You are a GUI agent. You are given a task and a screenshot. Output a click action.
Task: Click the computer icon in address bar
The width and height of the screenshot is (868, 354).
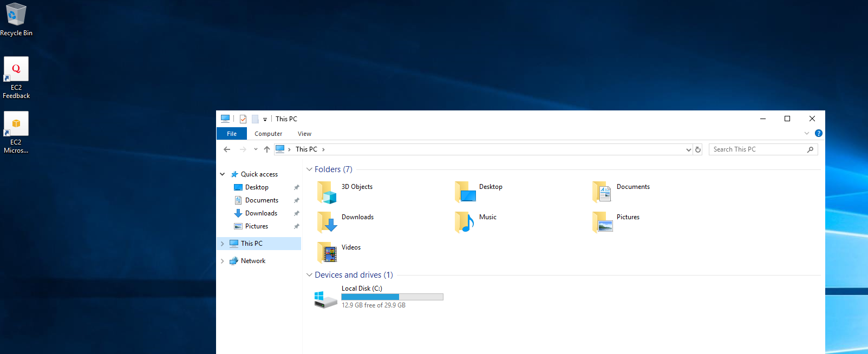tap(280, 149)
